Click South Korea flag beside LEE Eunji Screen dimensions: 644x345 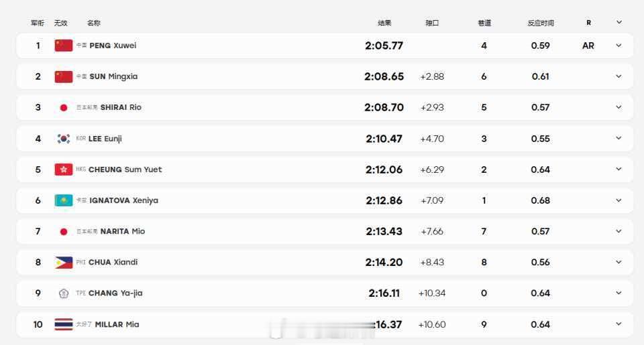tap(64, 139)
